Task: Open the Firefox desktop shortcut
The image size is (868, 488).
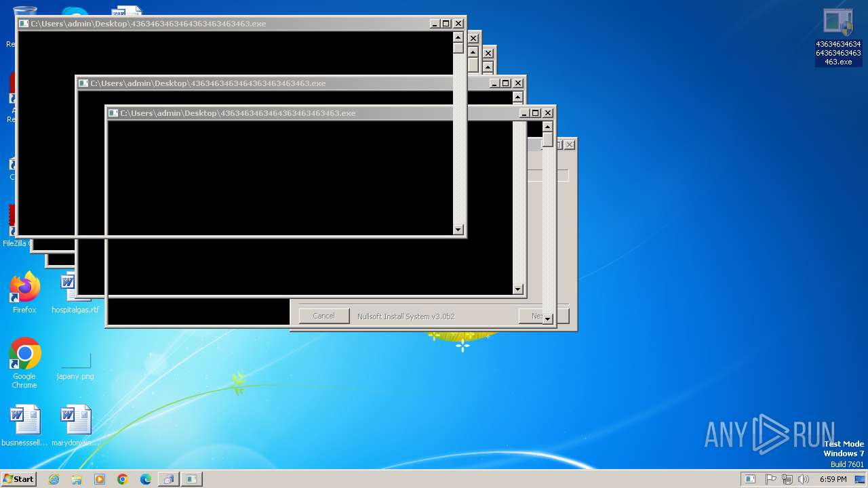Action: coord(24,293)
